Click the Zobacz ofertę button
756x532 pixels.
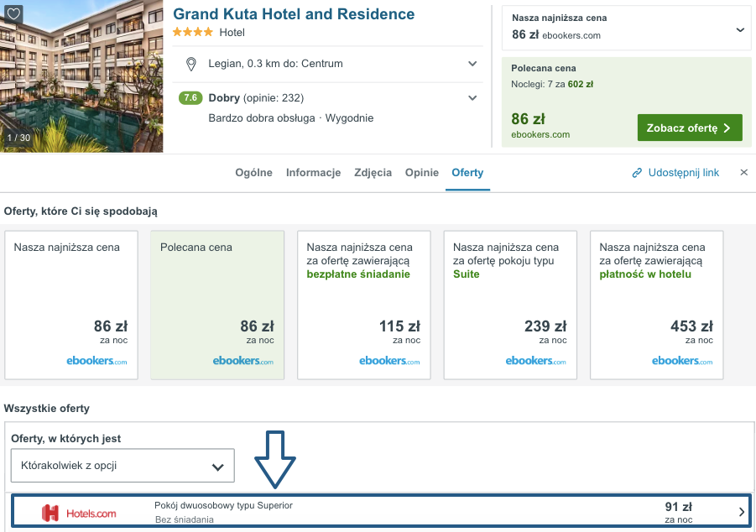pyautogui.click(x=690, y=128)
